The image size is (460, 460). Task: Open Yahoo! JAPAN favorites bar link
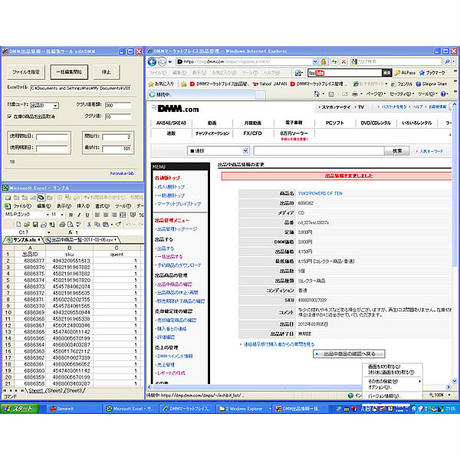(269, 84)
